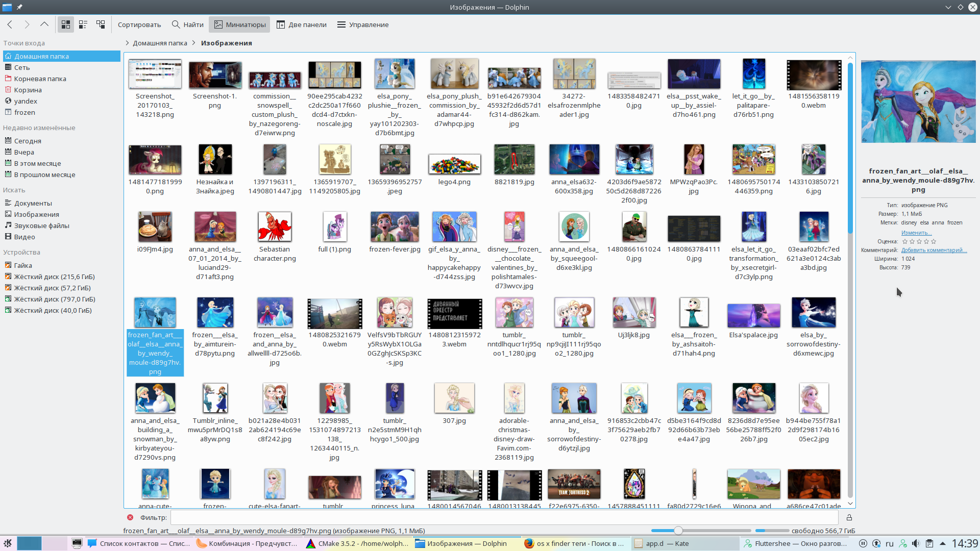Image resolution: width=980 pixels, height=551 pixels.
Task: Select Screenshot-1.png thumbnail
Action: 215,75
